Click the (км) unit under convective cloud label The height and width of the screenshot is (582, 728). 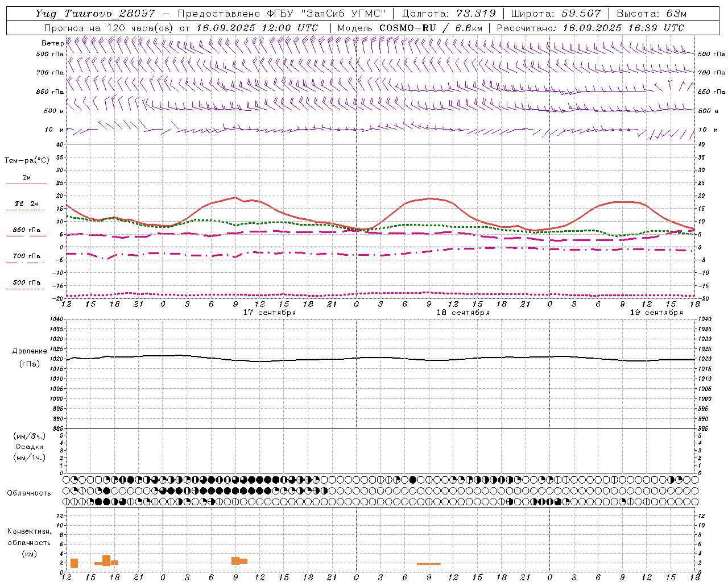tap(29, 554)
